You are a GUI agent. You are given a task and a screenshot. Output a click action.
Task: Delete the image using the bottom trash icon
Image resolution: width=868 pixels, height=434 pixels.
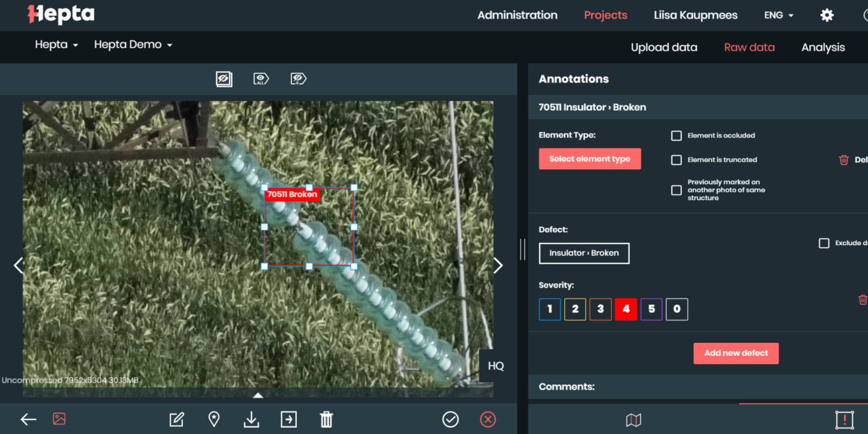pos(326,419)
